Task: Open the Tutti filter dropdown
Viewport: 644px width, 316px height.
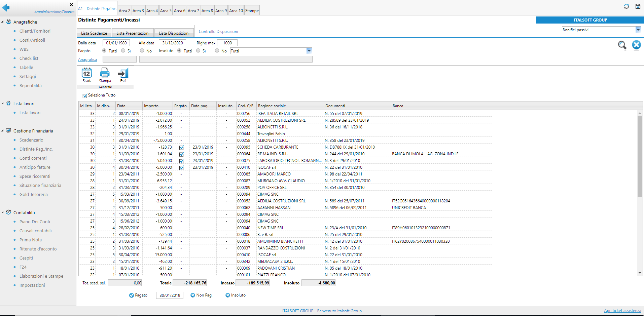Action: tap(309, 51)
